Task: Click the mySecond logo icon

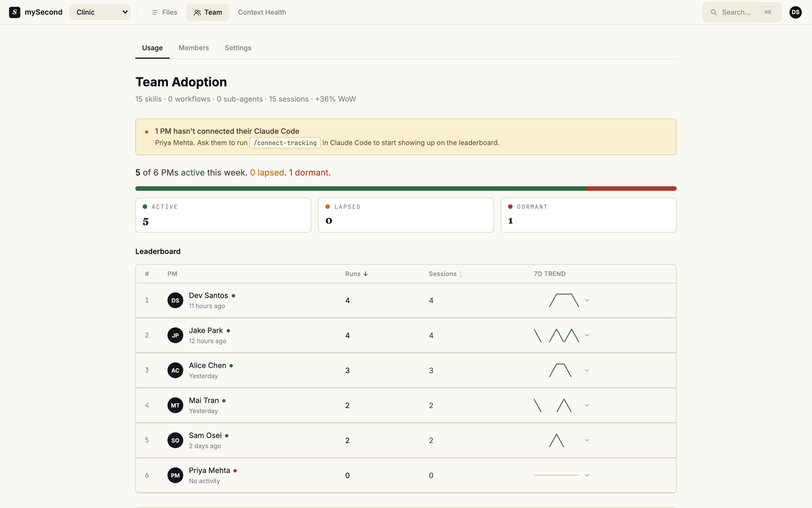Action: pos(14,12)
